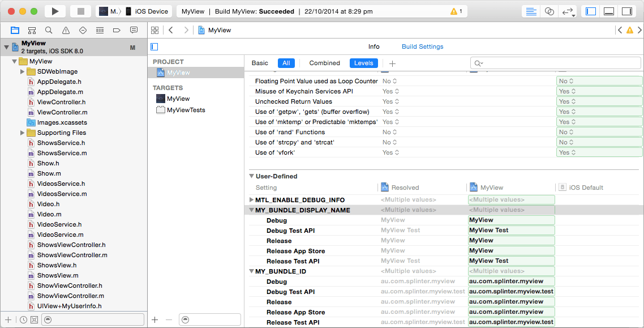The height and width of the screenshot is (328, 644).
Task: Jump to the previous issue
Action: click(x=620, y=30)
